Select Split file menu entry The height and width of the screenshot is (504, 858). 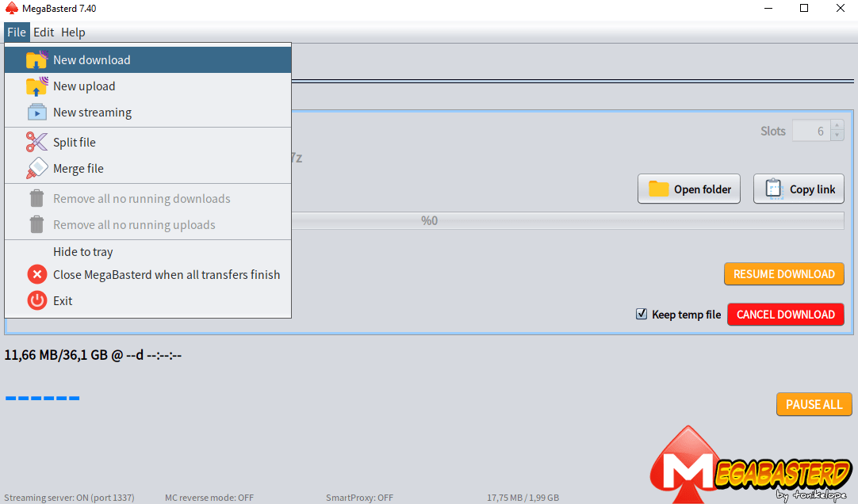pos(147,142)
